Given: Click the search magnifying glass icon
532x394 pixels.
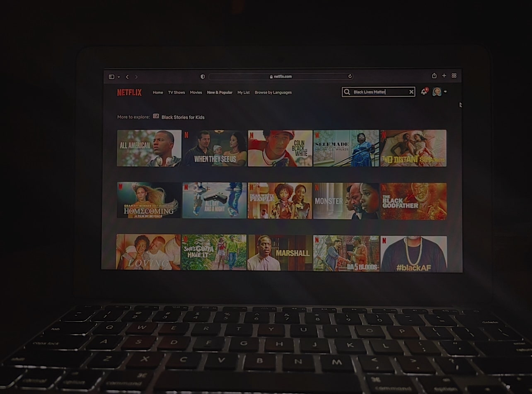Looking at the screenshot, I should (346, 92).
